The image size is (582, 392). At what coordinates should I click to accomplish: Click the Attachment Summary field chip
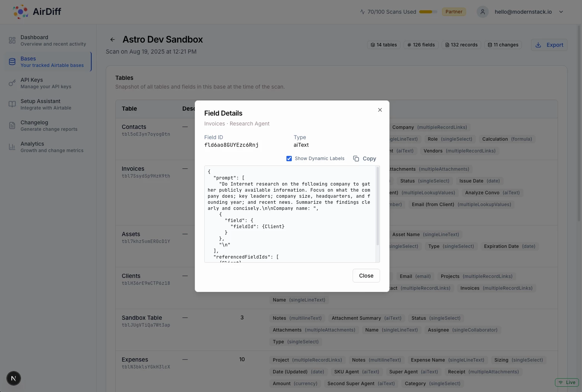coord(366,318)
